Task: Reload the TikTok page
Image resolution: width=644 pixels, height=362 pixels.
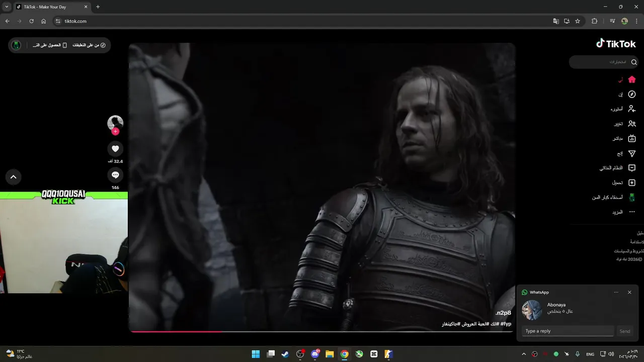Action: [31, 21]
